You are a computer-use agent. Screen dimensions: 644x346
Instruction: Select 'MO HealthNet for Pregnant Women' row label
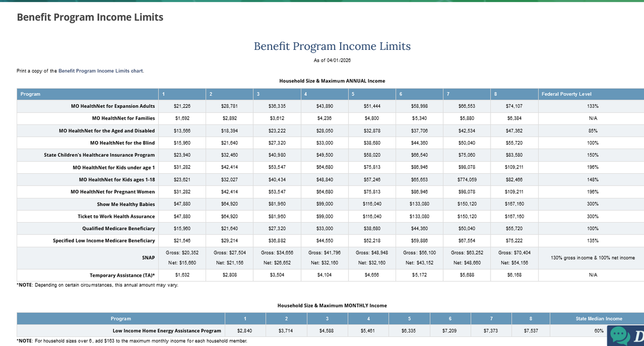pos(113,192)
